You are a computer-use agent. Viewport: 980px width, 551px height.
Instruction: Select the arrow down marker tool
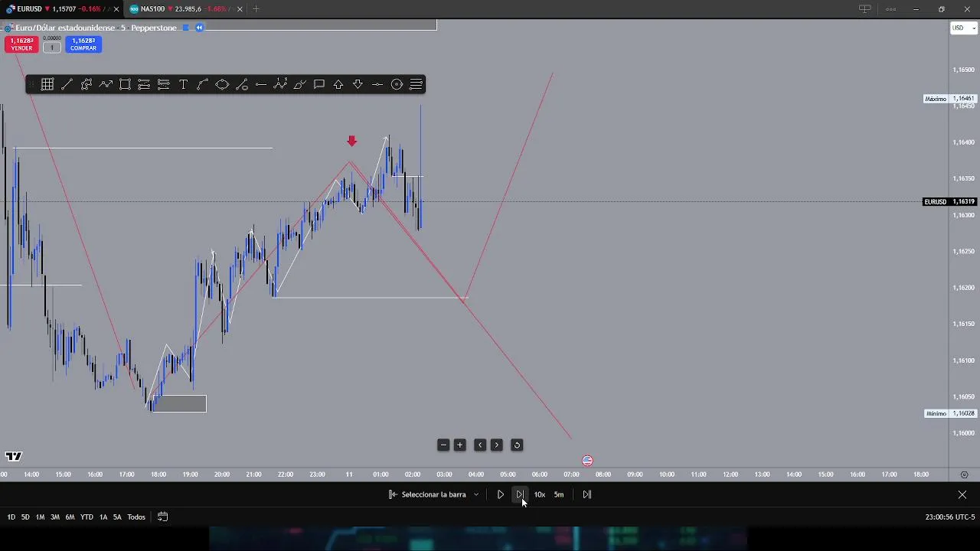tap(358, 84)
